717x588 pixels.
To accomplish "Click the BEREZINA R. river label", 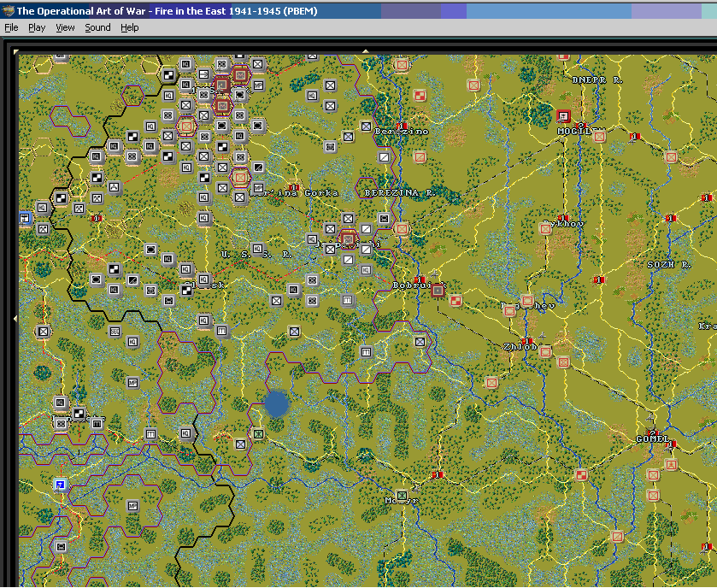I will point(400,193).
